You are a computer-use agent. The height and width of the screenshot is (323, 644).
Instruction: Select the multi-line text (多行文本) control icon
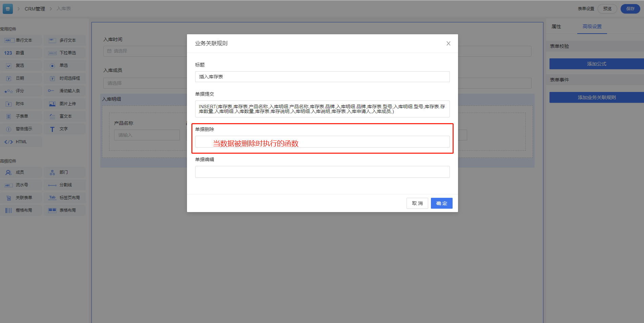coord(52,40)
